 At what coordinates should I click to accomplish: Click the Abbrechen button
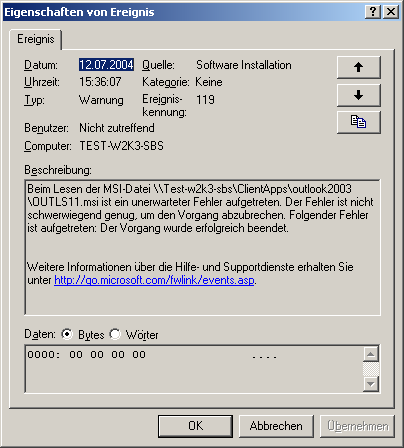pyautogui.click(x=276, y=426)
